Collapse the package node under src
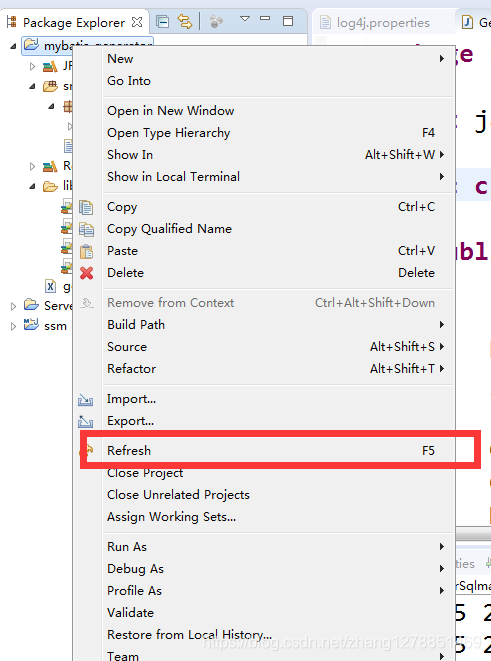Image resolution: width=491 pixels, height=661 pixels. 51,107
